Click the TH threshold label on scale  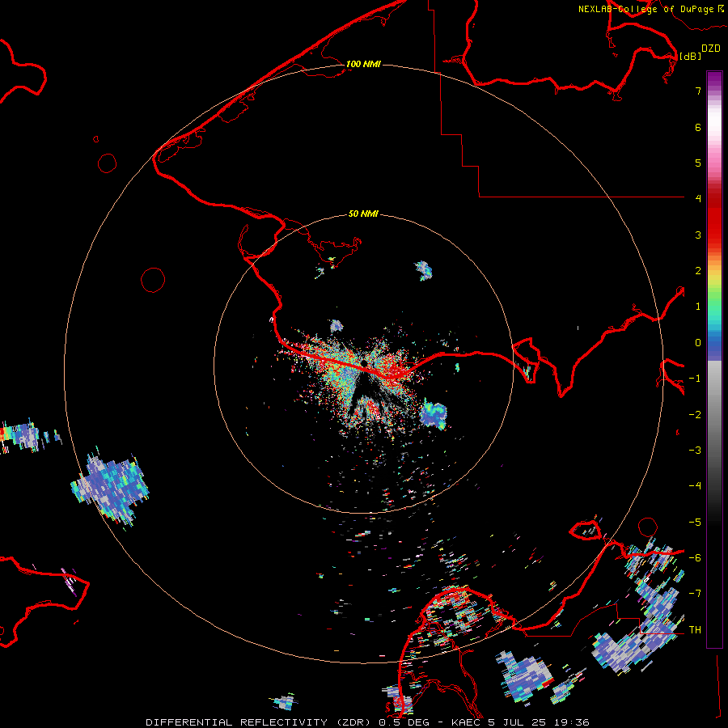coord(695,630)
